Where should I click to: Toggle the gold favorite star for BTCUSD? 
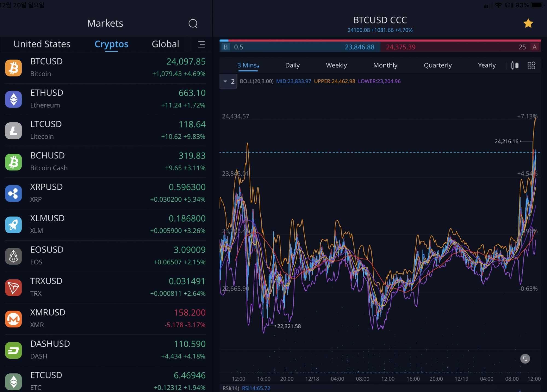click(528, 23)
